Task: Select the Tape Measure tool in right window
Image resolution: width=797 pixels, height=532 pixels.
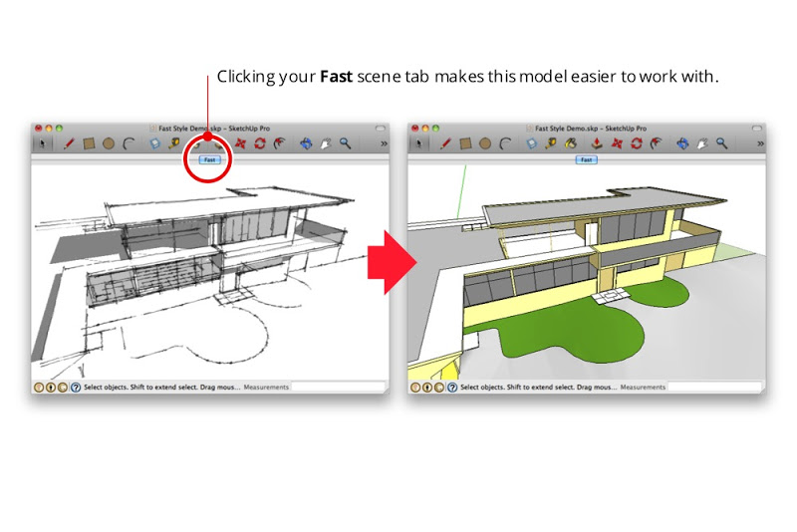Action: click(551, 143)
